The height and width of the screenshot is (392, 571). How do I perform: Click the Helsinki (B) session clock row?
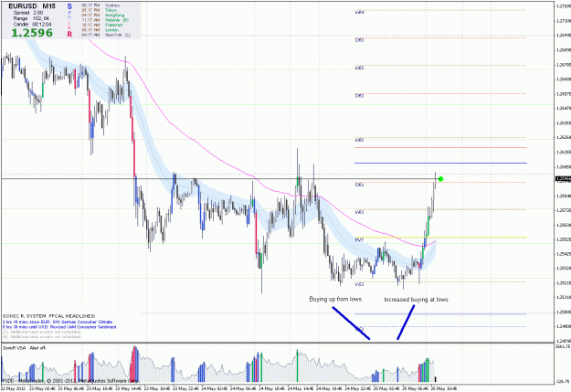point(105,20)
